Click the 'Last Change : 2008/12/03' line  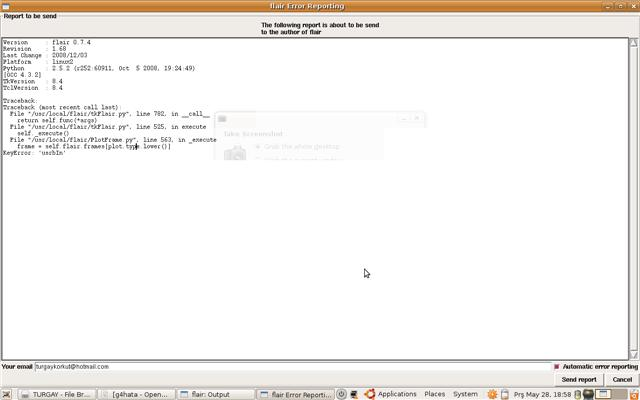point(45,55)
